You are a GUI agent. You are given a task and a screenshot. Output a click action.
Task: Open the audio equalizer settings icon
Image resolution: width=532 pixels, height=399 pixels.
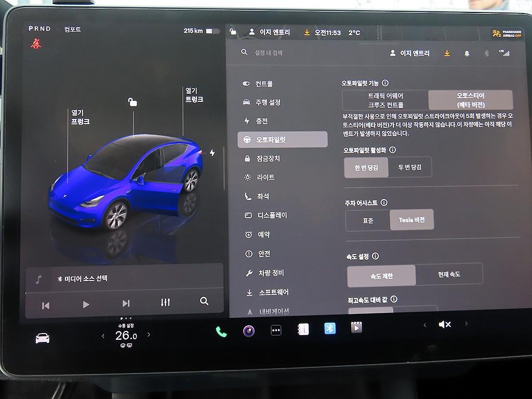165,302
